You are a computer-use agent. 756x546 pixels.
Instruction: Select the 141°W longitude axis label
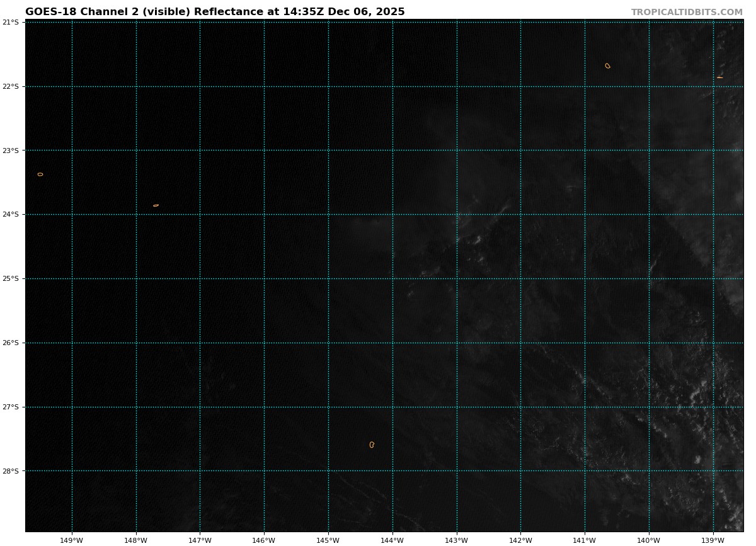coord(584,540)
